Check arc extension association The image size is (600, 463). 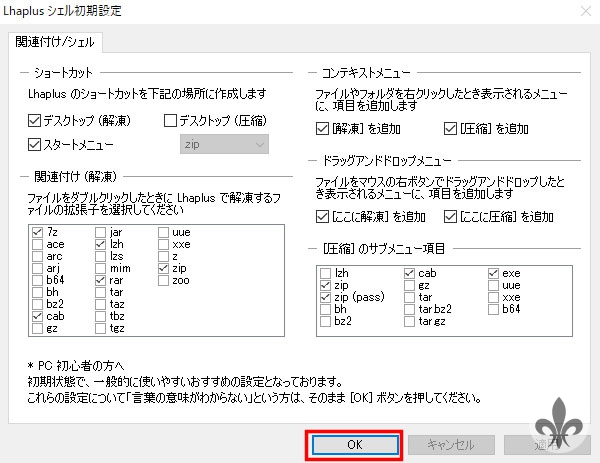tap(37, 256)
